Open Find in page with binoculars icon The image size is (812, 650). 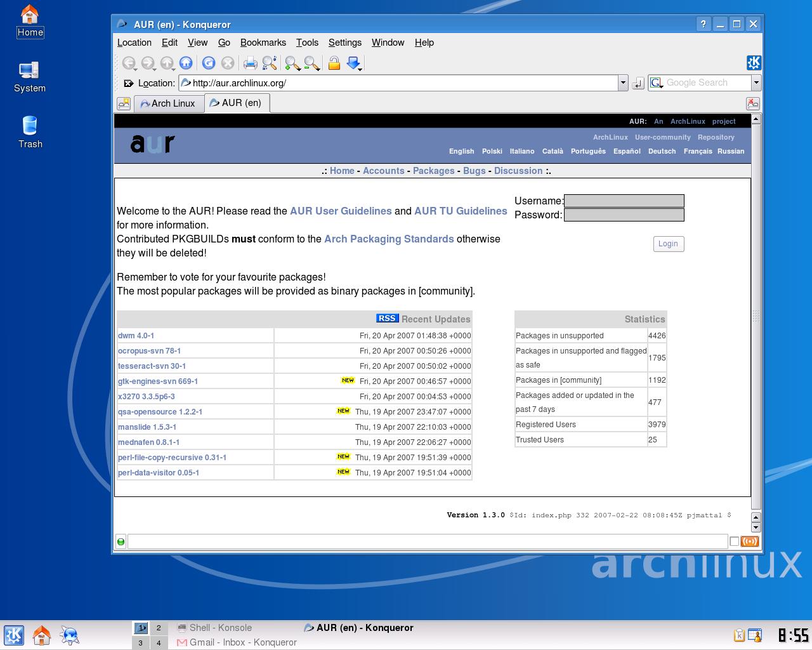[270, 63]
